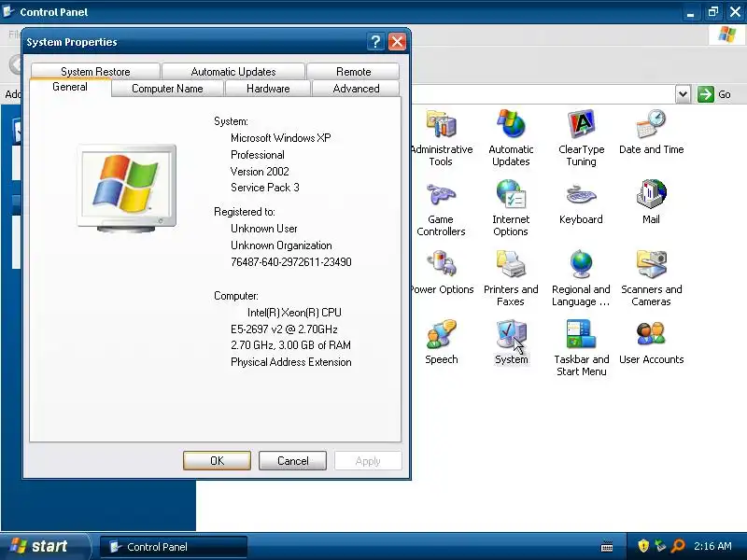Click the 'Service Pack 3' text
747x560 pixels.
(265, 188)
